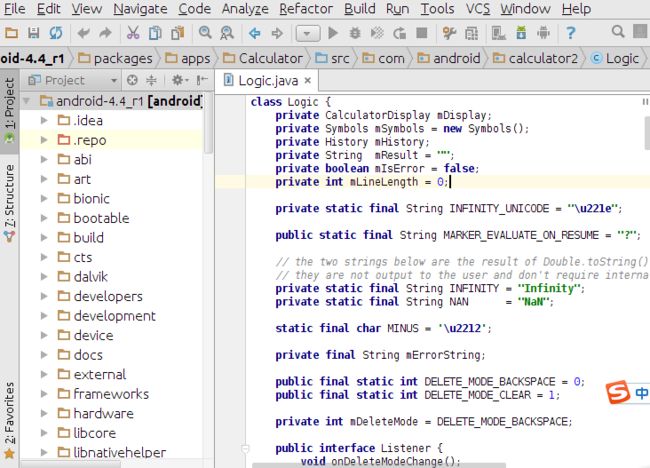650x468 pixels.
Task: Open the Build menu
Action: 360,9
